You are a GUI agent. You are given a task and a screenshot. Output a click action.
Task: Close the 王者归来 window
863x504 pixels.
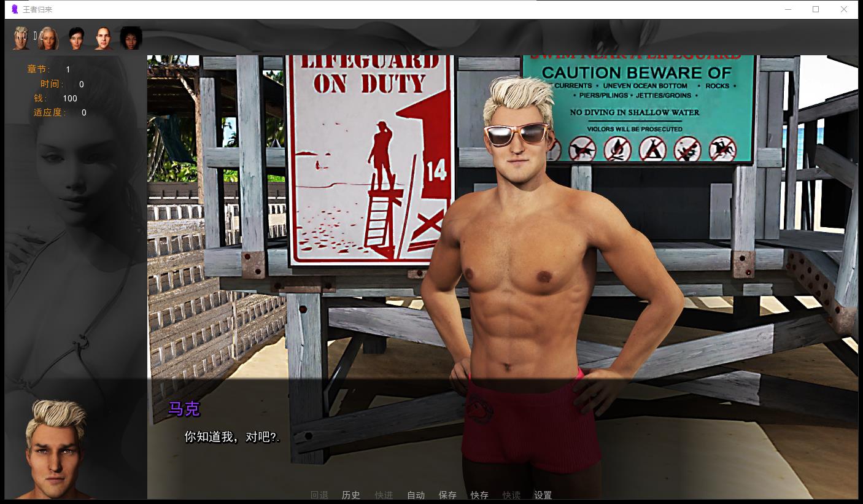844,9
